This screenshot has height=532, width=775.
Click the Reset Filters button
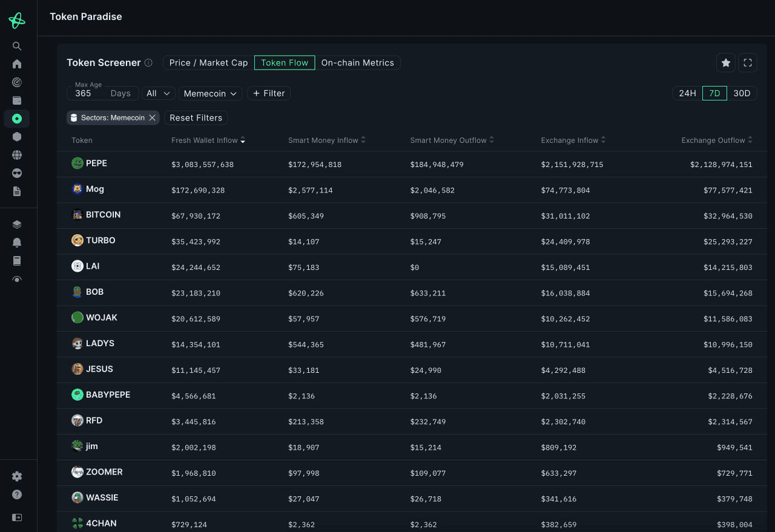[x=196, y=118]
